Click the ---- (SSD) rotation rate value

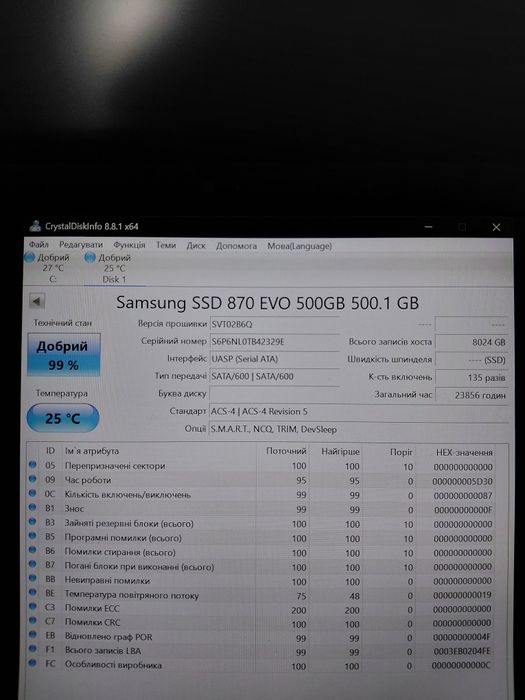(x=471, y=360)
